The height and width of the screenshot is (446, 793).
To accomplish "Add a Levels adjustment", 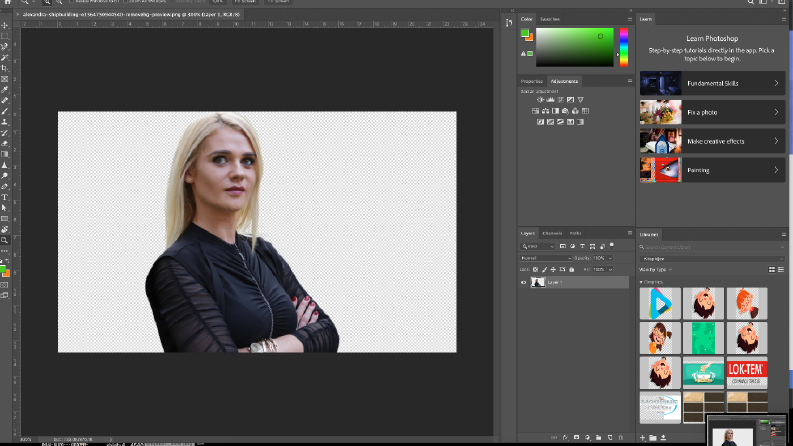I will click(550, 100).
